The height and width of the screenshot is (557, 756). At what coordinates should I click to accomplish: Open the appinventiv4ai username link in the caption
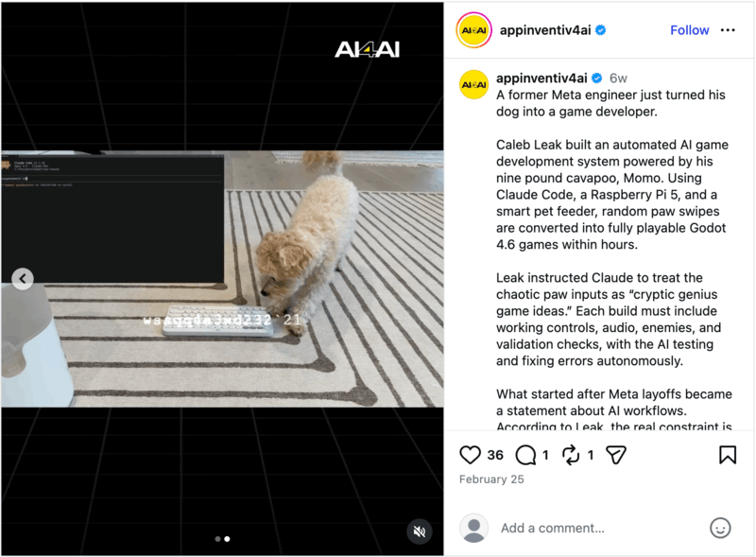pyautogui.click(x=541, y=78)
